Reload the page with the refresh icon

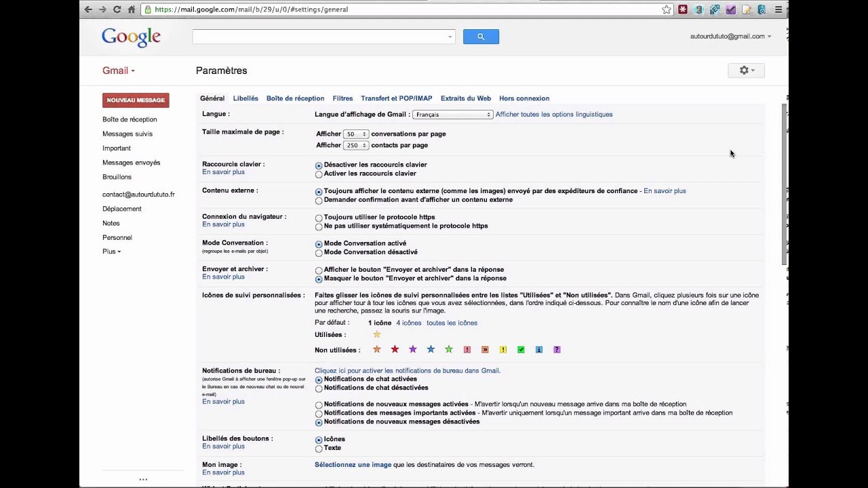[117, 9]
